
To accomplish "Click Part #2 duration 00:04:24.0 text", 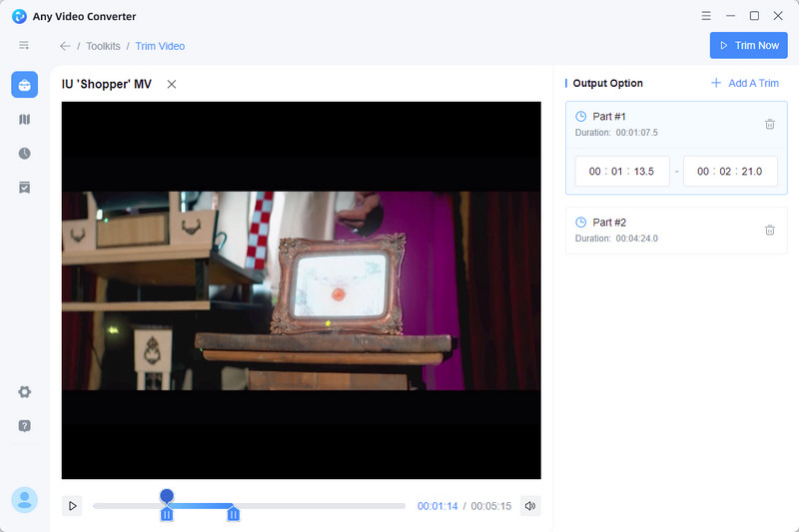I will coord(636,239).
